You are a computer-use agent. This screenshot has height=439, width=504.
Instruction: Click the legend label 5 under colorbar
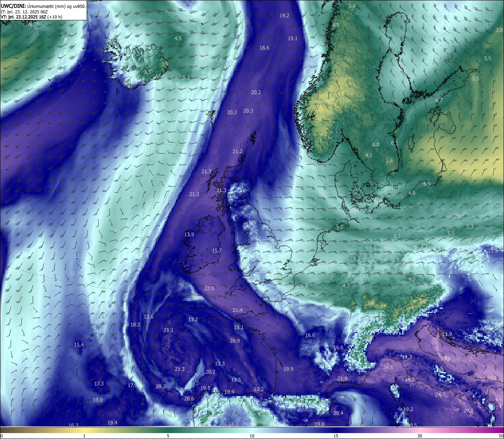pos(168,436)
